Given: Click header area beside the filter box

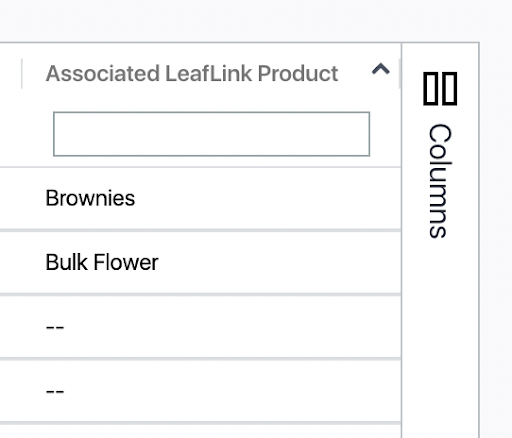Looking at the screenshot, I should click(x=385, y=134).
